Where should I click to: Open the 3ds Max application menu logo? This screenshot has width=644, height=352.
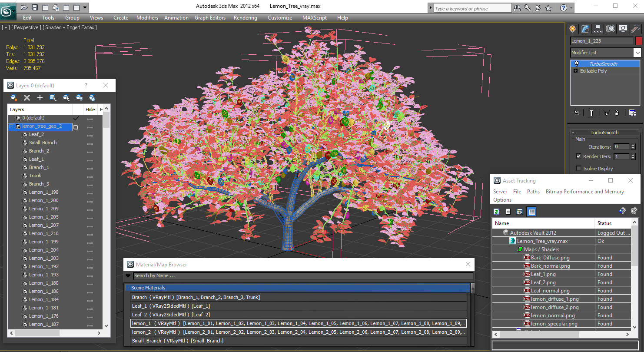coord(7,10)
